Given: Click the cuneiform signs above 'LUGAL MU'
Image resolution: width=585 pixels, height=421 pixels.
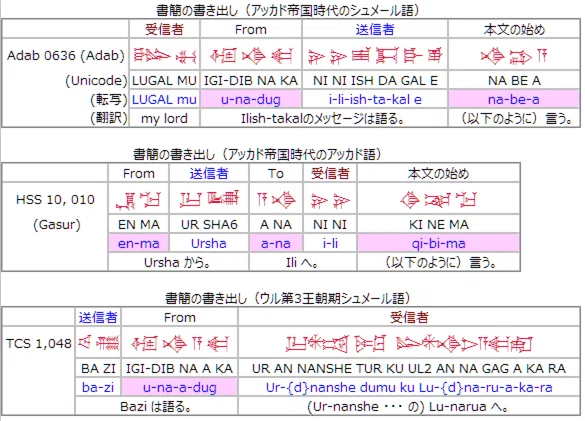Looking at the screenshot, I should (165, 56).
